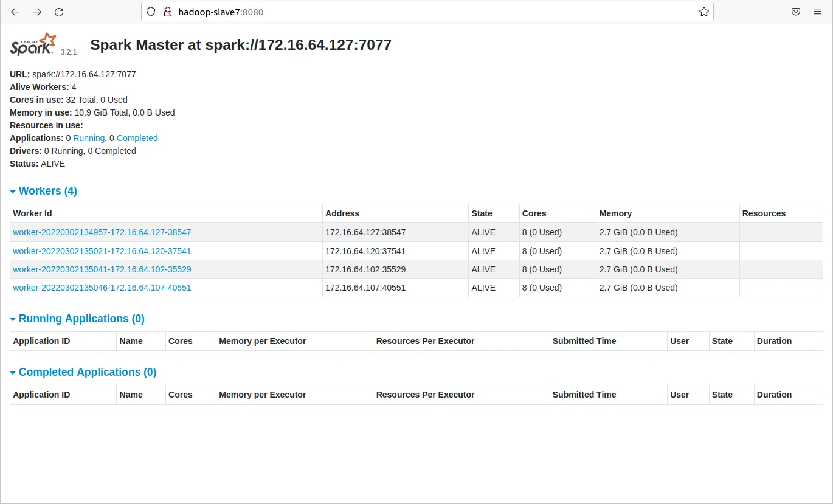Screen dimensions: 833x504
Task: Click the hadoop-slave7:8080 address bar
Action: tap(427, 12)
